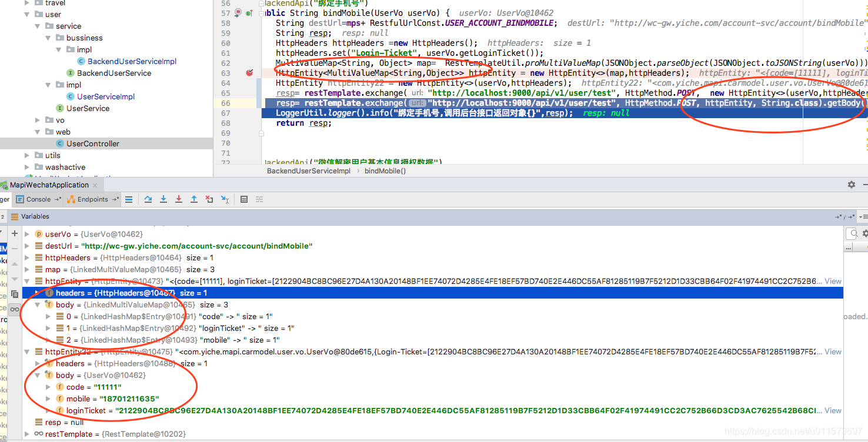Click Evaluate Expression calculator icon
Screen dimensions: 868x442
[244, 199]
